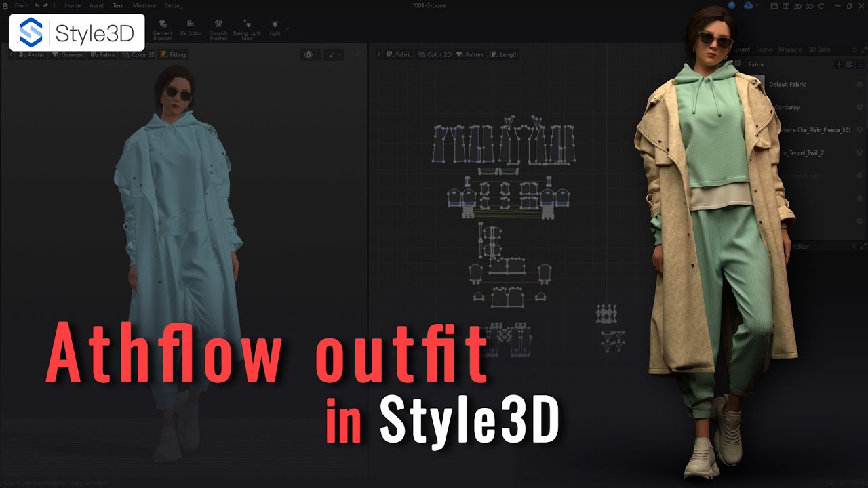Open the File menu
This screenshot has height=488, width=868.
[x=21, y=5]
